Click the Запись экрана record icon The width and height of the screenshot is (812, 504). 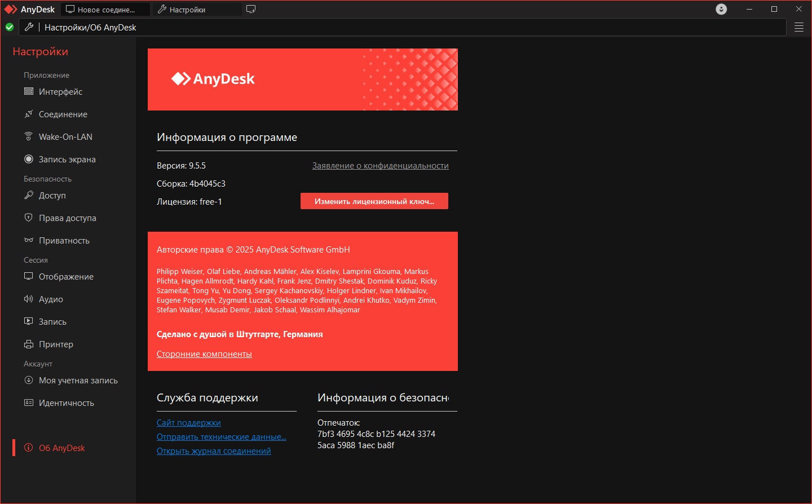(29, 159)
